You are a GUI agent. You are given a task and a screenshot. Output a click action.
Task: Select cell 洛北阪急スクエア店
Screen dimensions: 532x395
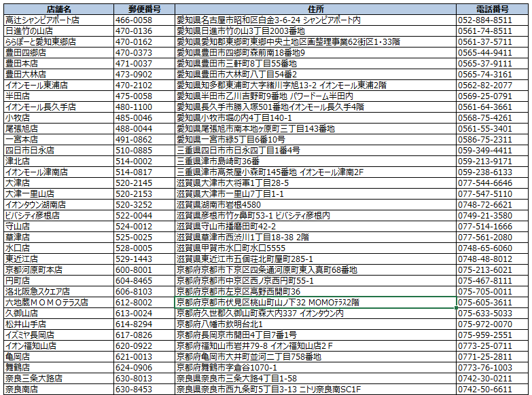tap(58, 291)
